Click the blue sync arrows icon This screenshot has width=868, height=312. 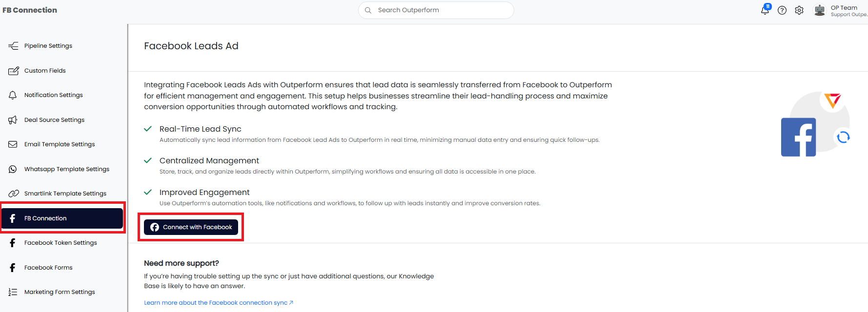point(843,137)
